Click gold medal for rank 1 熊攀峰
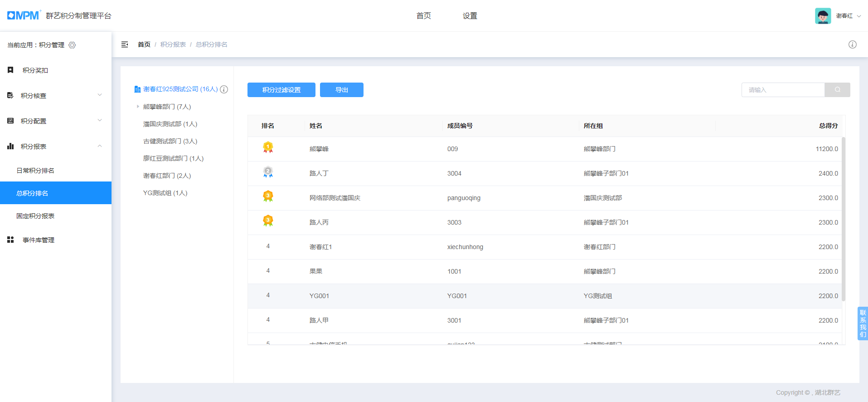The image size is (868, 402). (x=268, y=147)
